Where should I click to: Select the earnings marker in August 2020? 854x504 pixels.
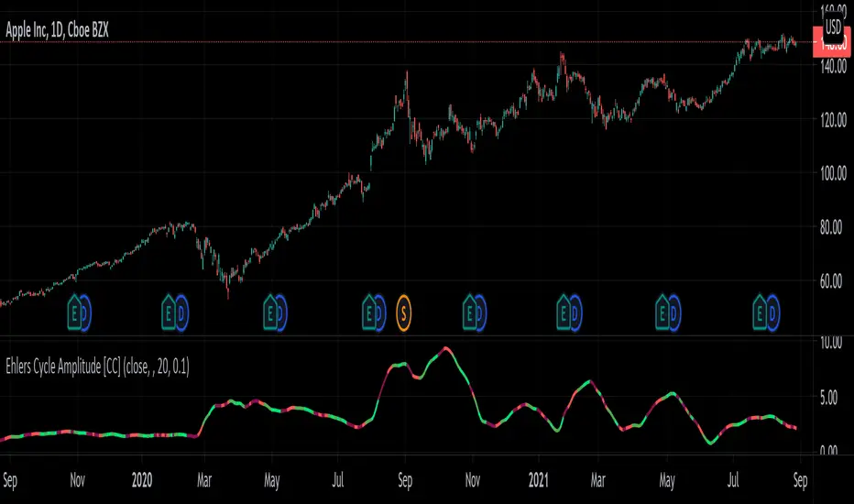369,312
